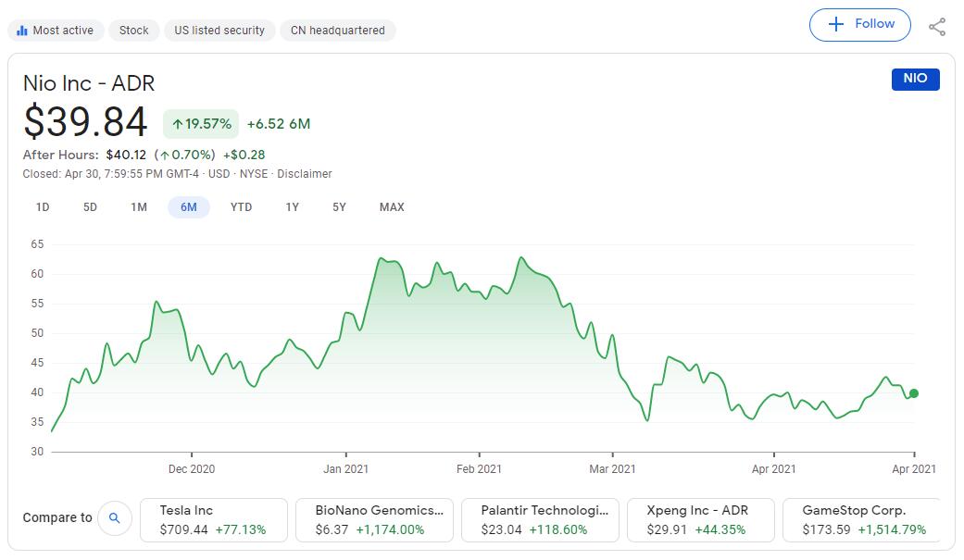Click the NIO ticker badge
The width and height of the screenshot is (964, 560).
915,80
